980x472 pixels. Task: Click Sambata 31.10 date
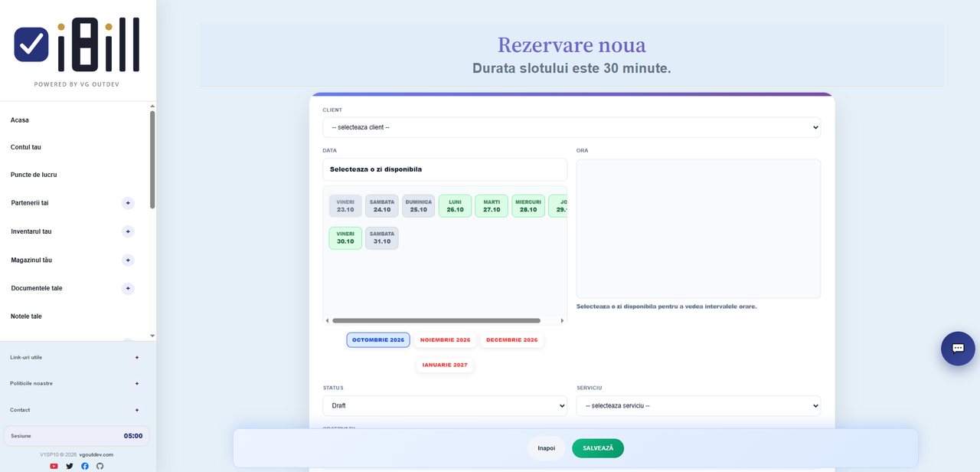(x=382, y=238)
